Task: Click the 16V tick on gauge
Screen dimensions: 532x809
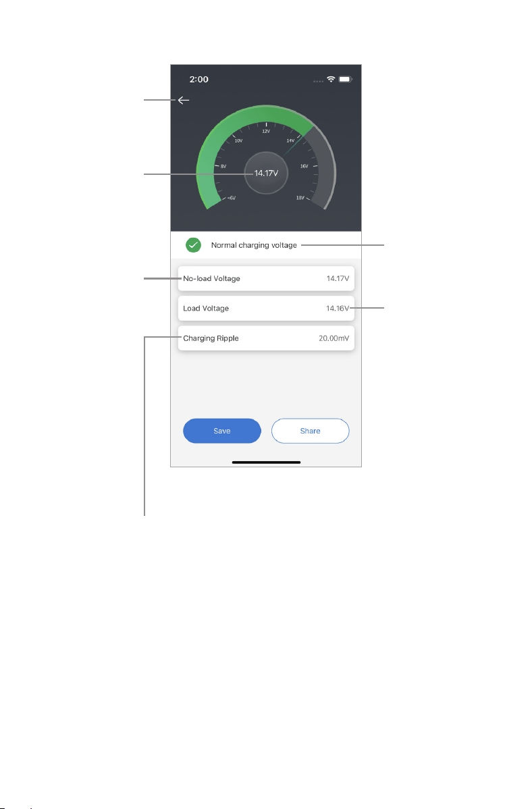Action: [x=304, y=166]
